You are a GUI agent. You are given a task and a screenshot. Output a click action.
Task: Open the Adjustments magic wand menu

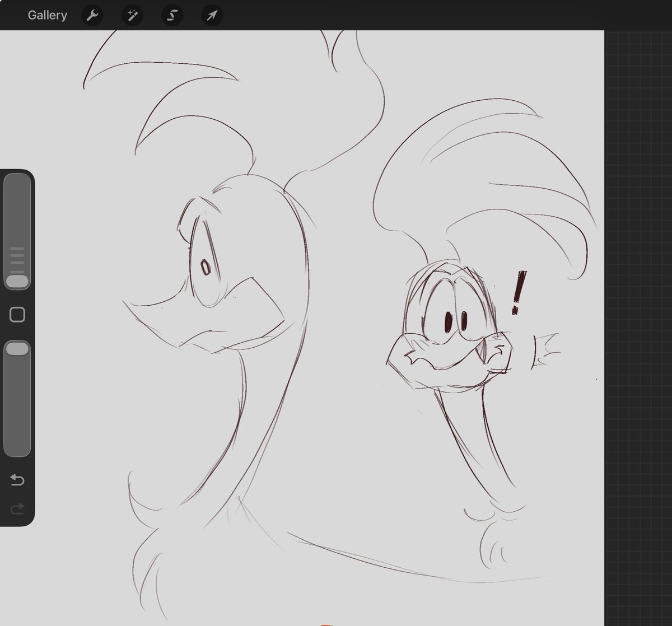[132, 15]
